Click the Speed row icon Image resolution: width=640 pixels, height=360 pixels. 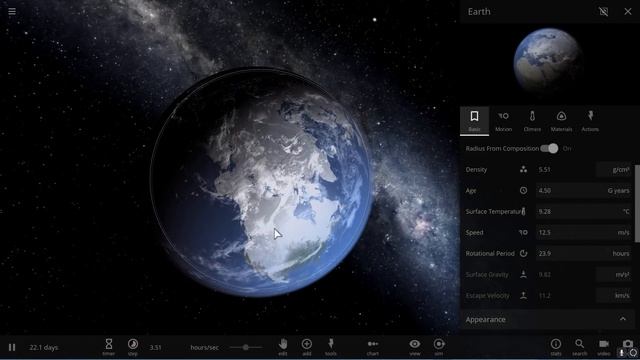523,232
